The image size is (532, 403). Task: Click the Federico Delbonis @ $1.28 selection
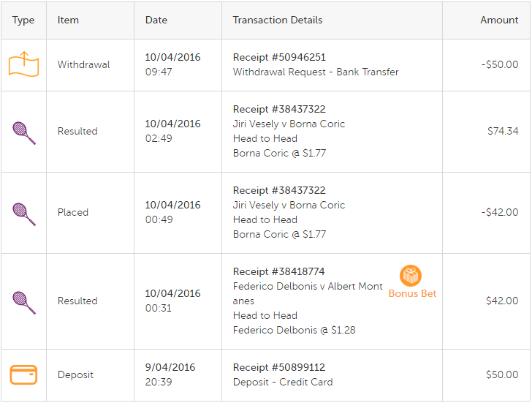294,330
